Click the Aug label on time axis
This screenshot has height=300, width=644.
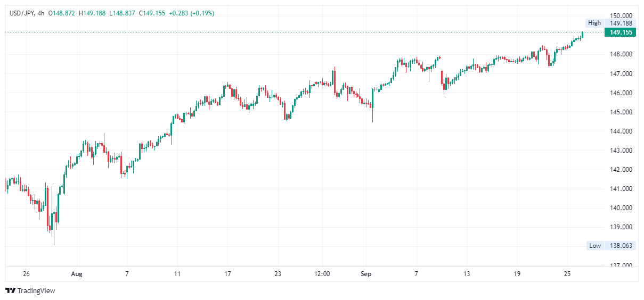(77, 274)
